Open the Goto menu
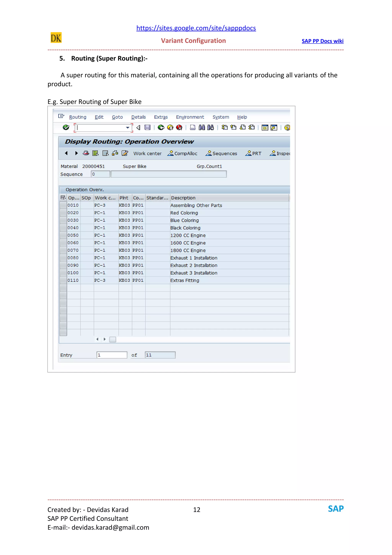This screenshot has height=555, width=392. click(117, 117)
